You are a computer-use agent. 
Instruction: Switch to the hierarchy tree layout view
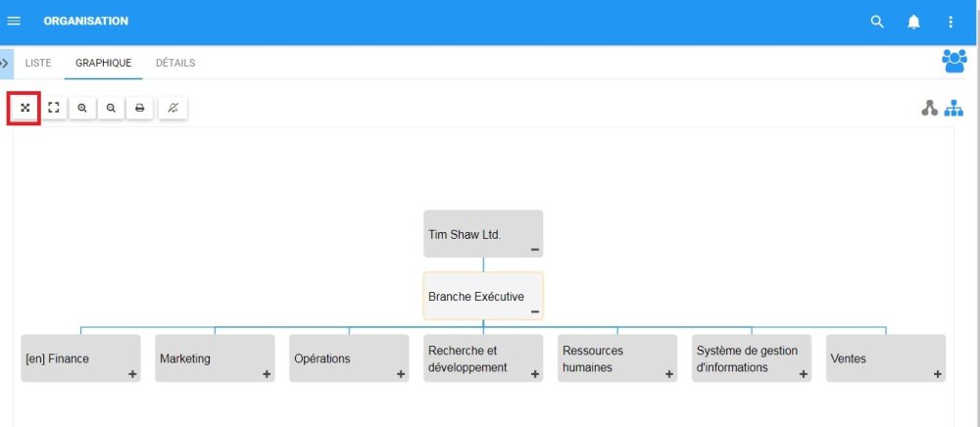[954, 108]
